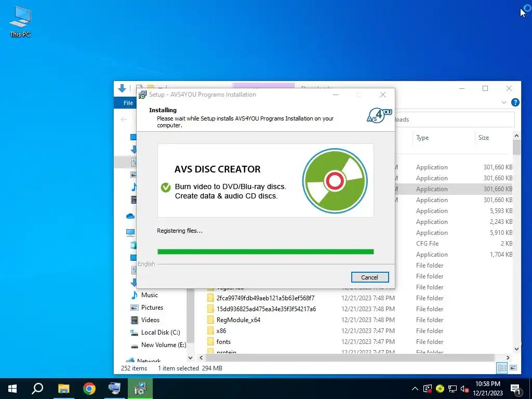Click the folder icon of RegModule_x64

(x=211, y=320)
